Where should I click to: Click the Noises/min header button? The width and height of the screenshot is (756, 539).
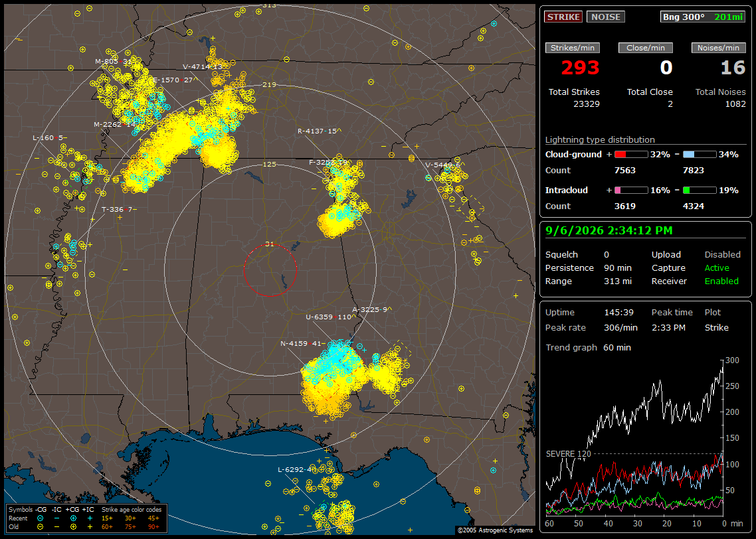pyautogui.click(x=718, y=48)
